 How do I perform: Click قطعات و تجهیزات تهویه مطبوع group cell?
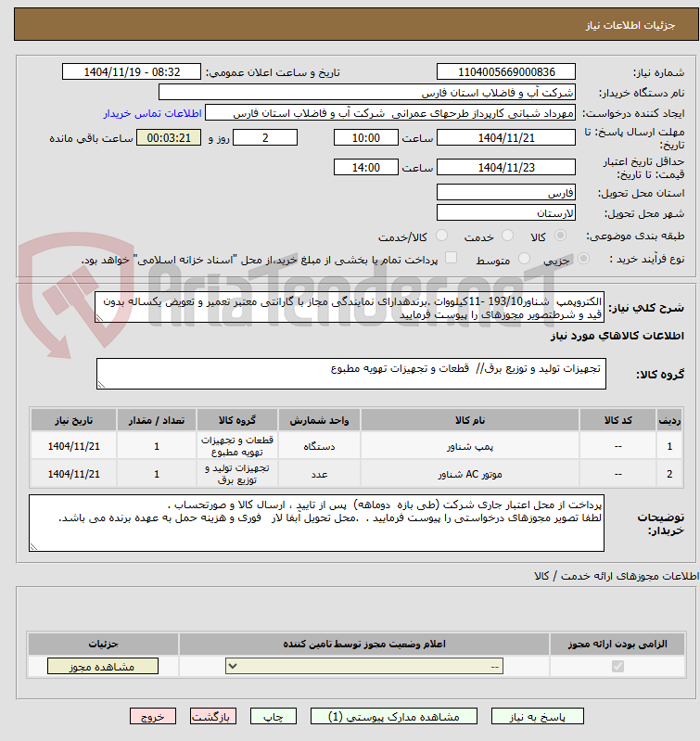(x=237, y=446)
